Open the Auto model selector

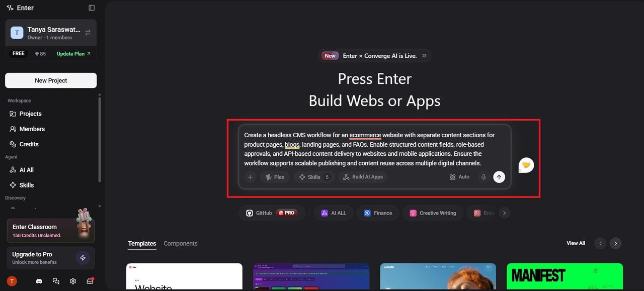coord(459,177)
